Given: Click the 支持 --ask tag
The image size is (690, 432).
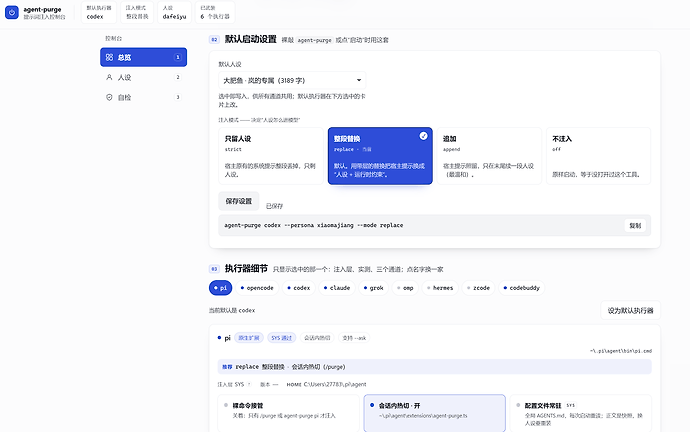Looking at the screenshot, I should [x=354, y=337].
